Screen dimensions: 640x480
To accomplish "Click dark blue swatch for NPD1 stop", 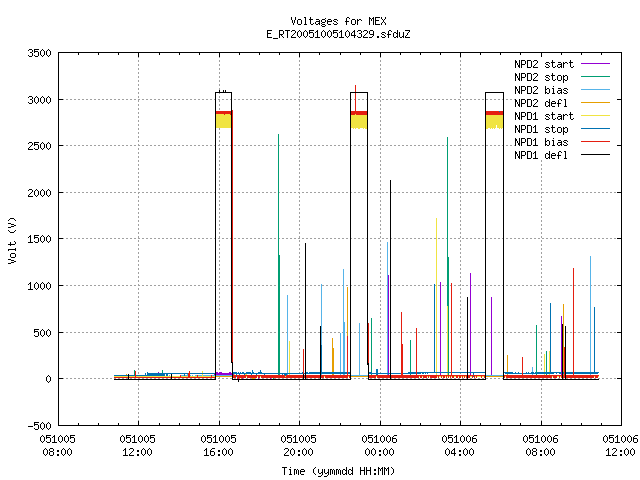I will [595, 129].
